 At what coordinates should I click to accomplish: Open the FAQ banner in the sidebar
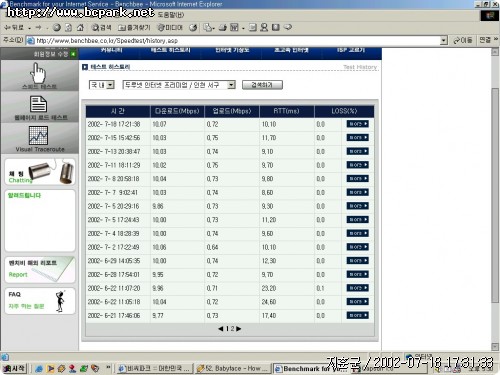[x=40, y=301]
